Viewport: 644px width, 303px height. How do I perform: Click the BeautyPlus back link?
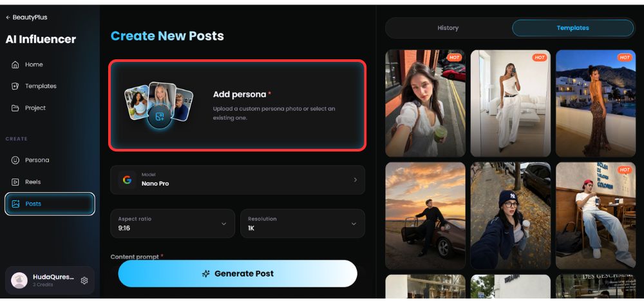[x=26, y=17]
